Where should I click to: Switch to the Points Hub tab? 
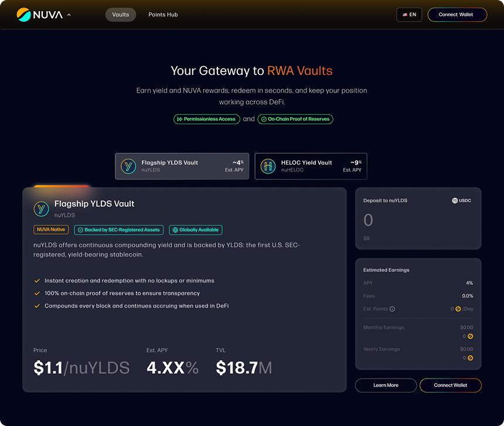[x=163, y=15]
